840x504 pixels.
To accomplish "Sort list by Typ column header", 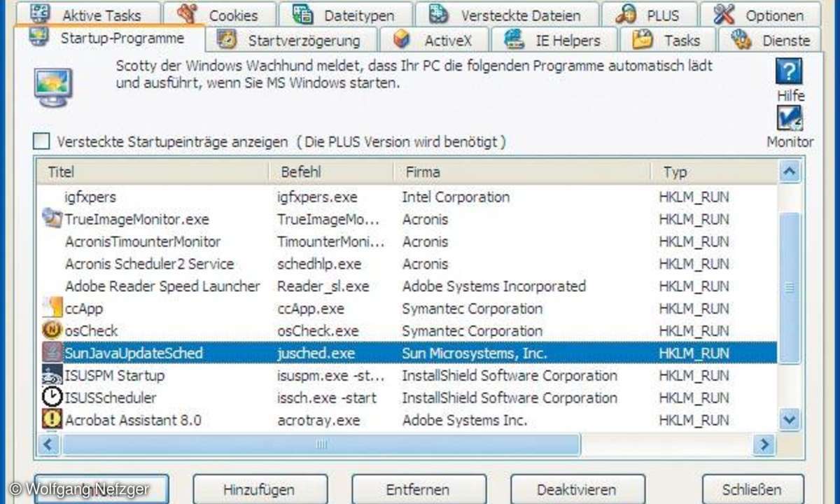I will (713, 171).
